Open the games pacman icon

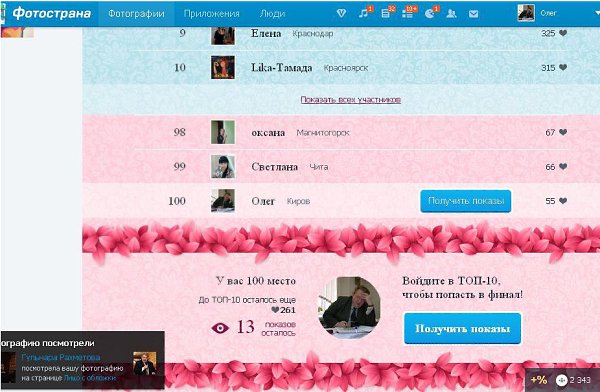tap(430, 13)
